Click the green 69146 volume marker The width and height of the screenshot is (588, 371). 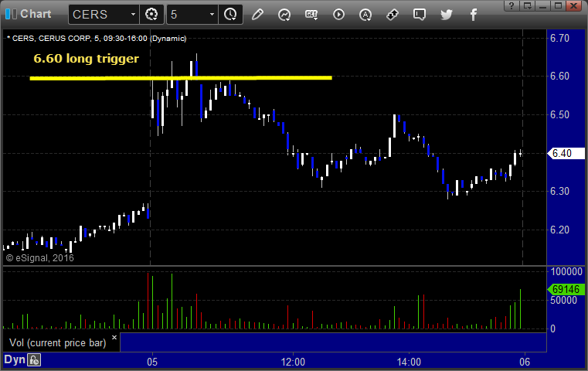(566, 290)
